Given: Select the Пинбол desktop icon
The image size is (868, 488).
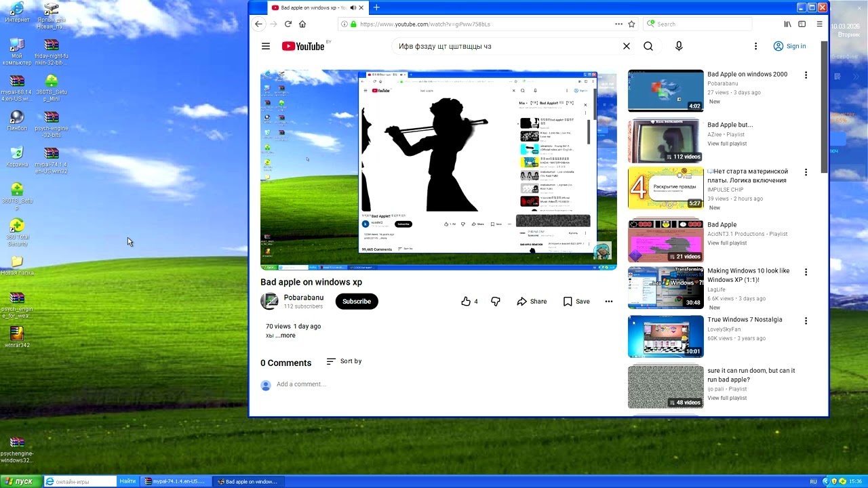Looking at the screenshot, I should click(17, 121).
